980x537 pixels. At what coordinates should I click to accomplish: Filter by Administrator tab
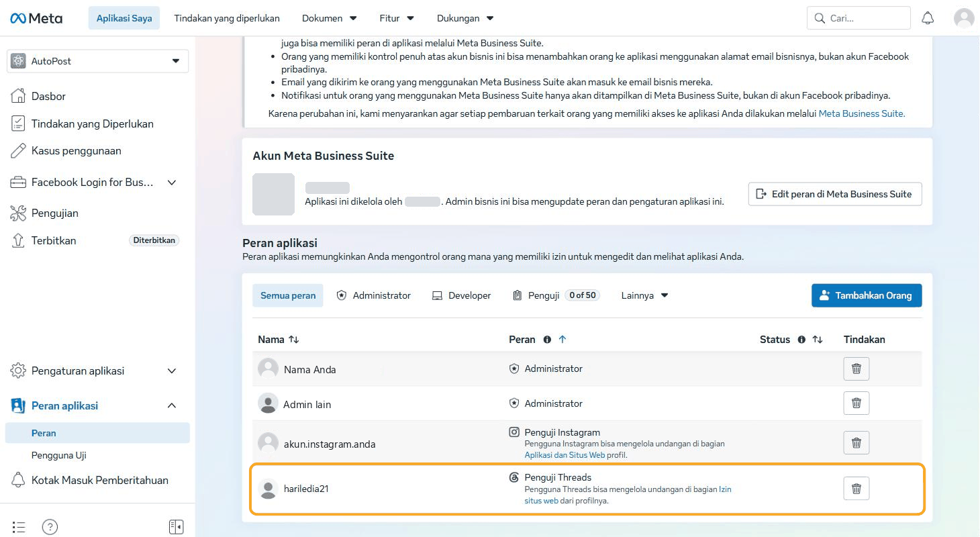point(374,295)
